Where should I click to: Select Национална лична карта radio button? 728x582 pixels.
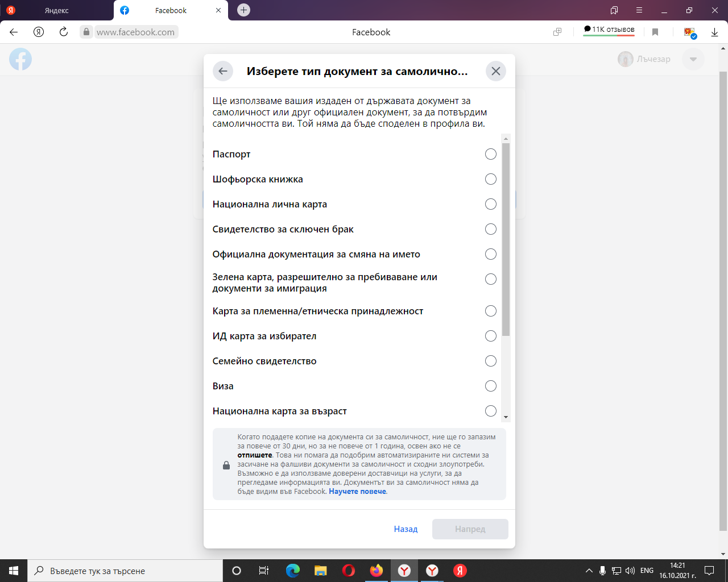tap(490, 204)
